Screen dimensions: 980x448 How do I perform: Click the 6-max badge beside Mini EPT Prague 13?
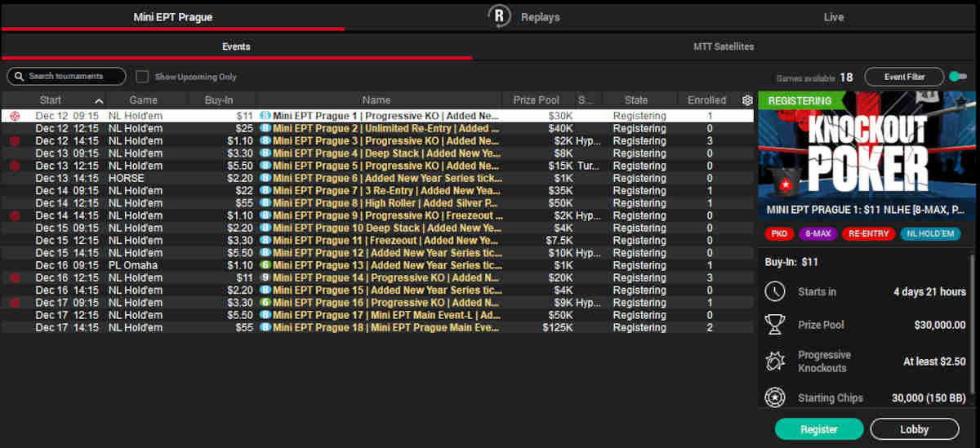[265, 265]
